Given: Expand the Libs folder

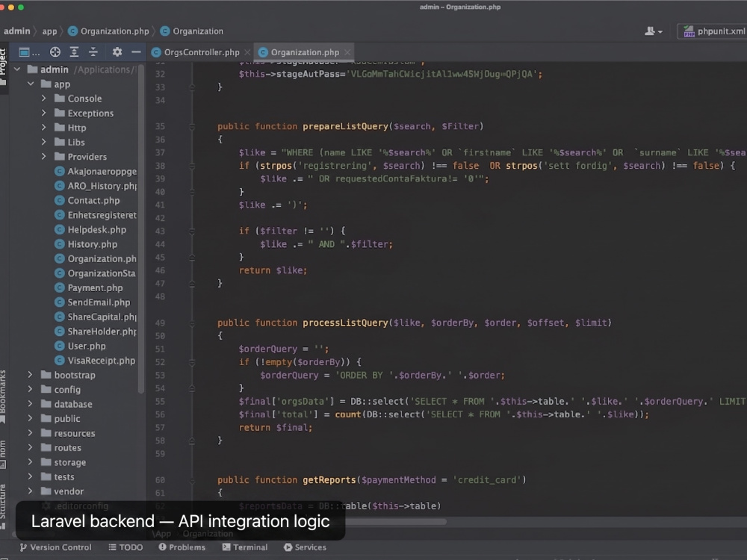Looking at the screenshot, I should [x=44, y=142].
